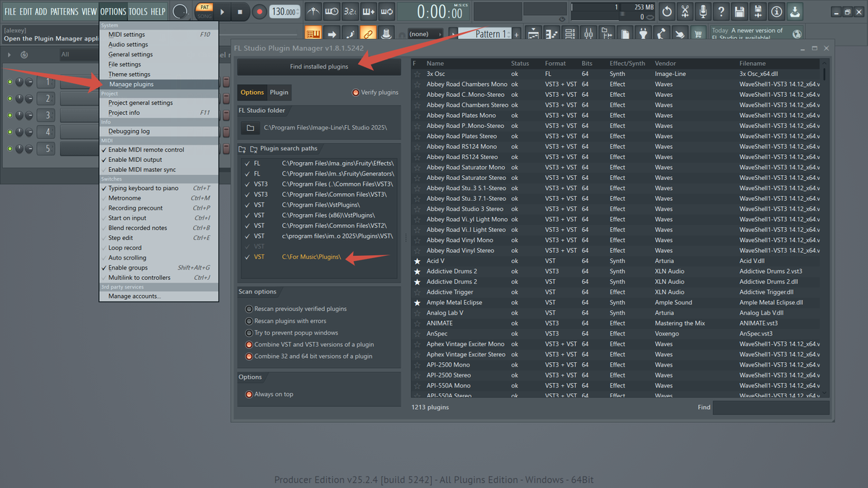Click the play button in transport
The image size is (868, 488).
(x=222, y=12)
